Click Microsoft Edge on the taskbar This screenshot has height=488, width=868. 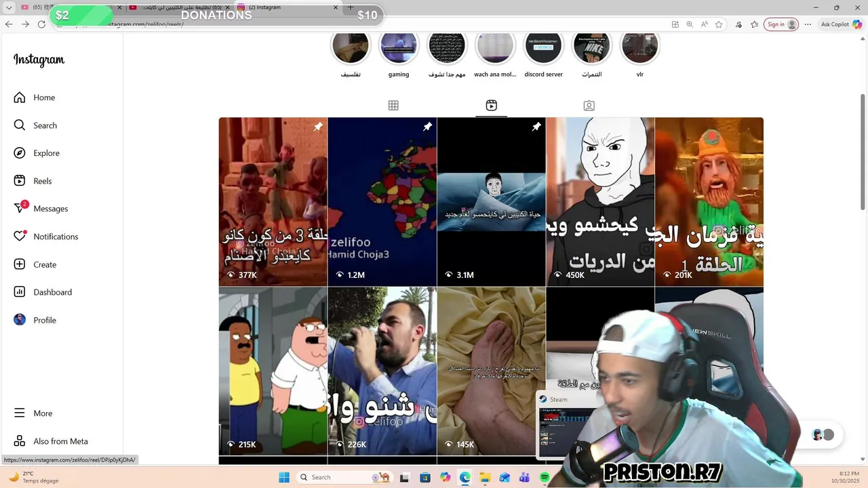(465, 477)
